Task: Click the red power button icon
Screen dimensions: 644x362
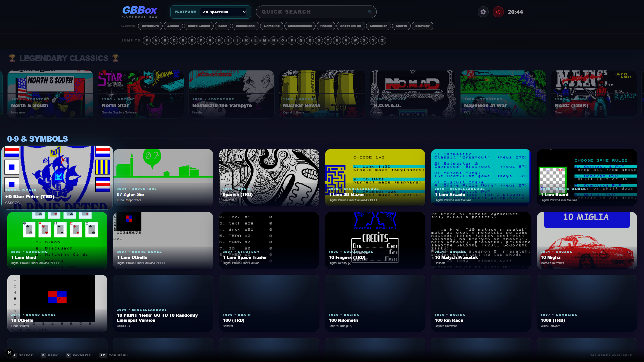Action: pos(498,12)
